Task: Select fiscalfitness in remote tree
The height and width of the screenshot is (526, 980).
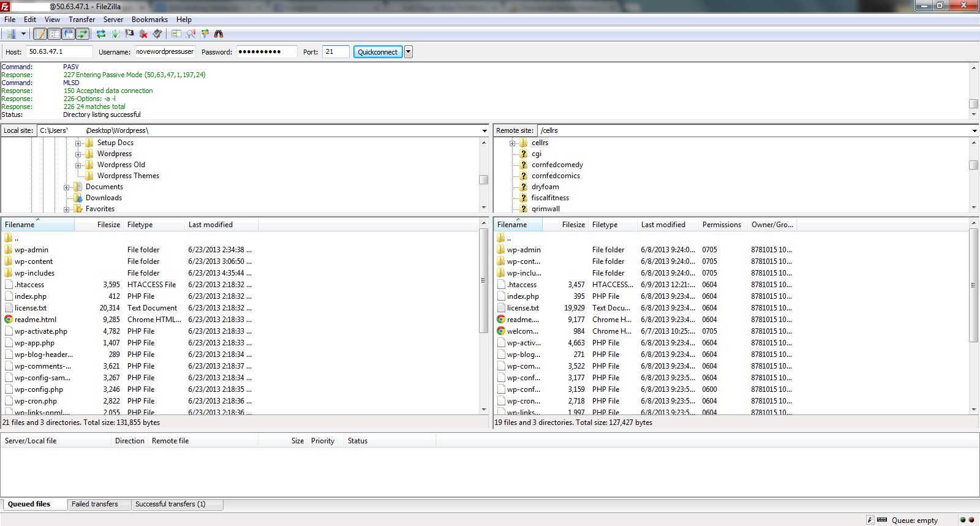Action: [x=550, y=198]
